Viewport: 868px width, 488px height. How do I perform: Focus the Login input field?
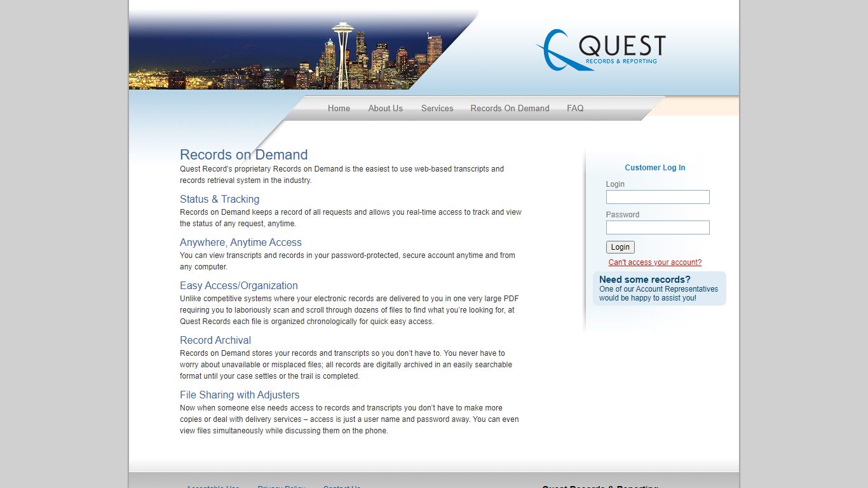click(658, 197)
